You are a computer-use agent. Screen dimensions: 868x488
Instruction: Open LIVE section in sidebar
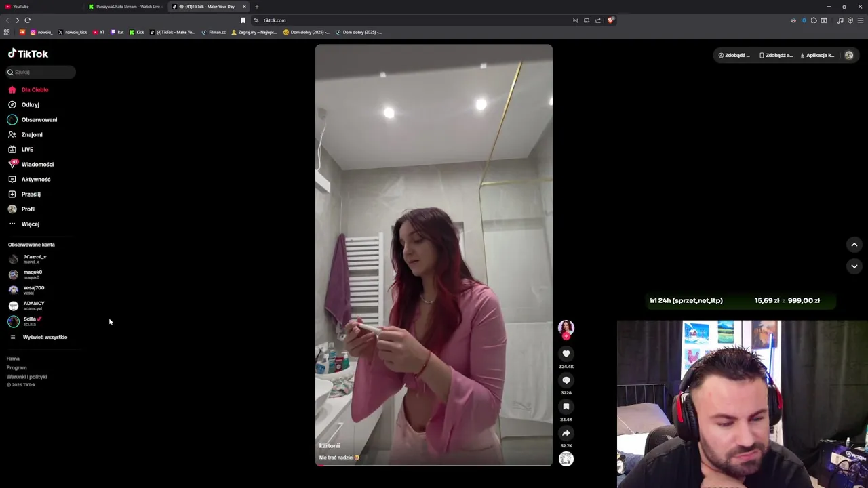click(x=20, y=149)
